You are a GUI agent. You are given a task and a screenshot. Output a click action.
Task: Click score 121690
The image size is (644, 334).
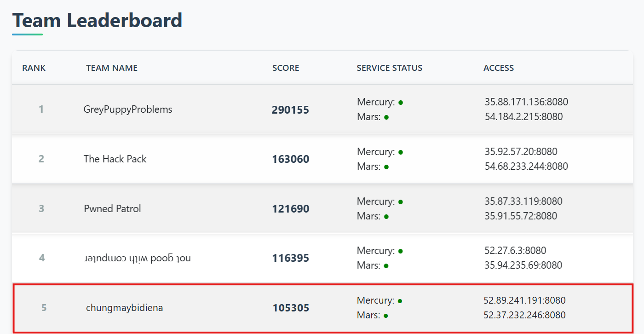tap(290, 209)
